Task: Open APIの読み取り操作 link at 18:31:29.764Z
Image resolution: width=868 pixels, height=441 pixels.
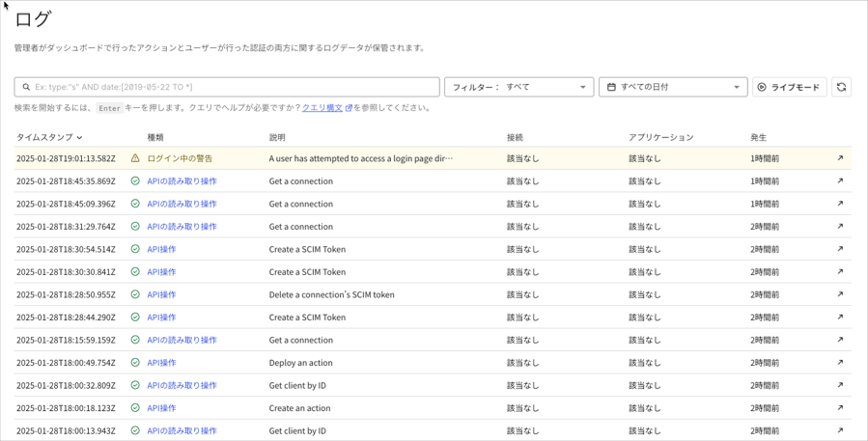Action: click(x=182, y=227)
